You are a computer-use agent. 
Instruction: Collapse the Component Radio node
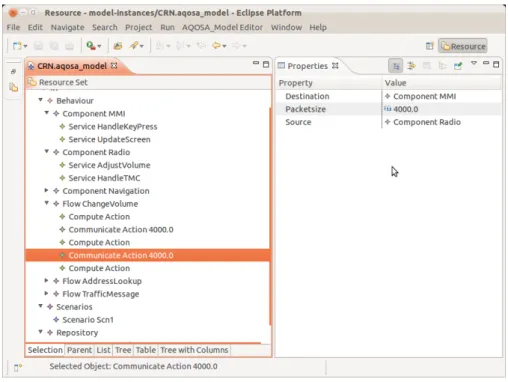click(x=47, y=152)
